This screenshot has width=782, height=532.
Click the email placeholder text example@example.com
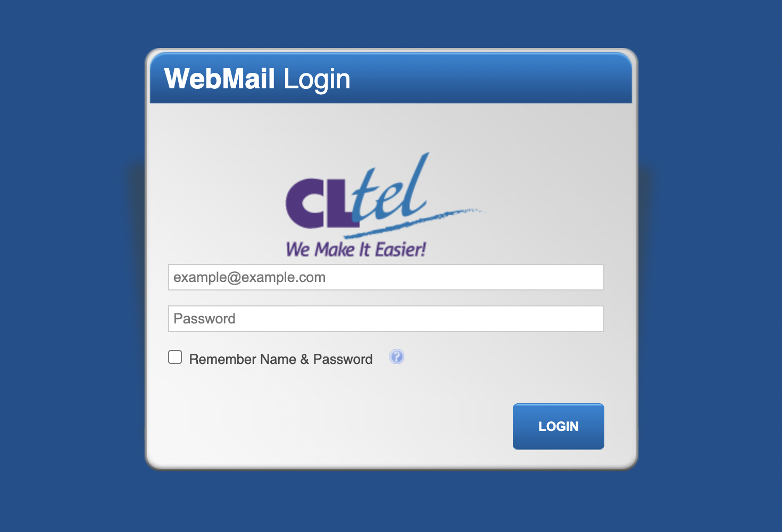(249, 277)
